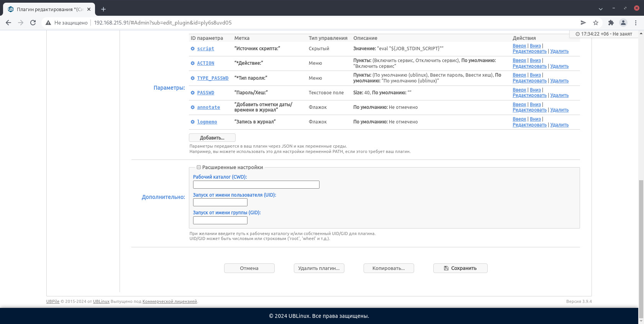Move script parameter up with Вверх

click(x=519, y=46)
